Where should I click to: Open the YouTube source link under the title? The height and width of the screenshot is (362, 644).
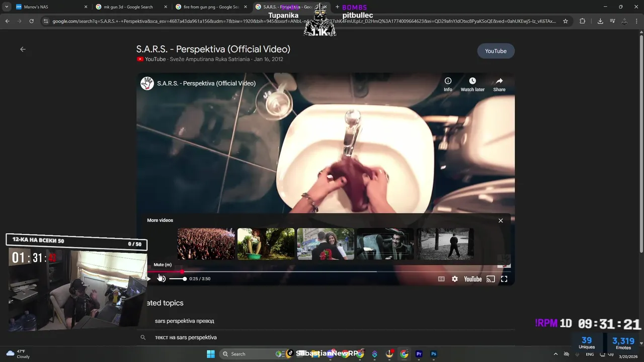pos(151,59)
